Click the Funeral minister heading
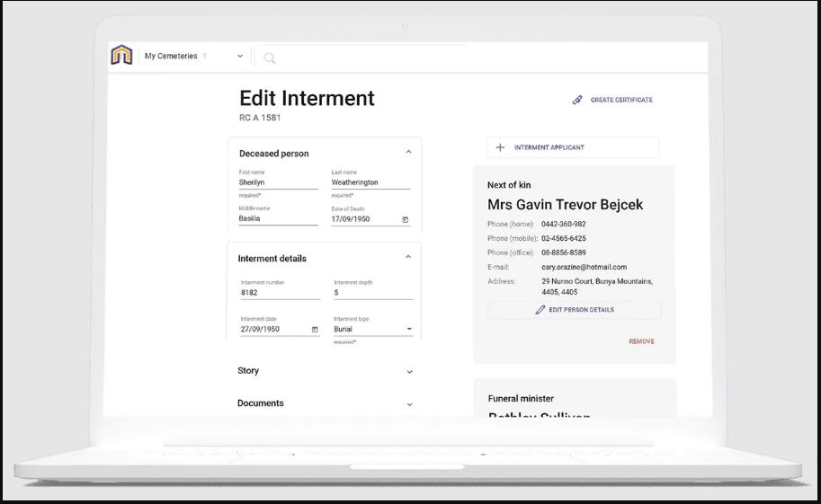The height and width of the screenshot is (504, 821). point(521,398)
